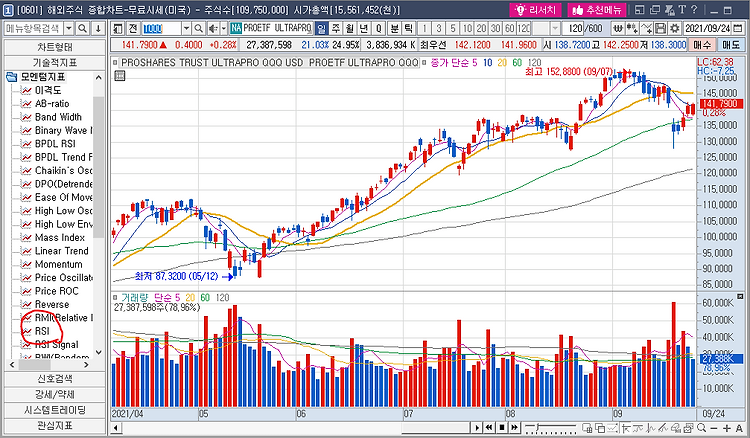Viewport: 750px width, 438px height.
Task: Open the chart settings gear icon
Action: (674, 28)
